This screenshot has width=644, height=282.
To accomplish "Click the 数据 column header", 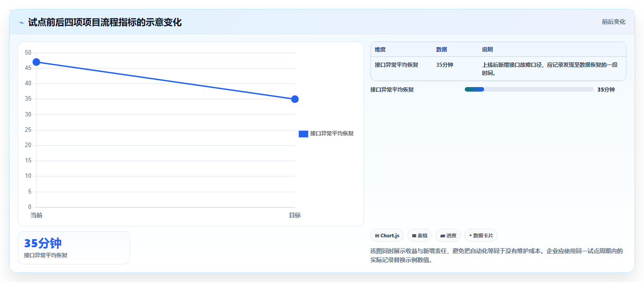I will [442, 50].
